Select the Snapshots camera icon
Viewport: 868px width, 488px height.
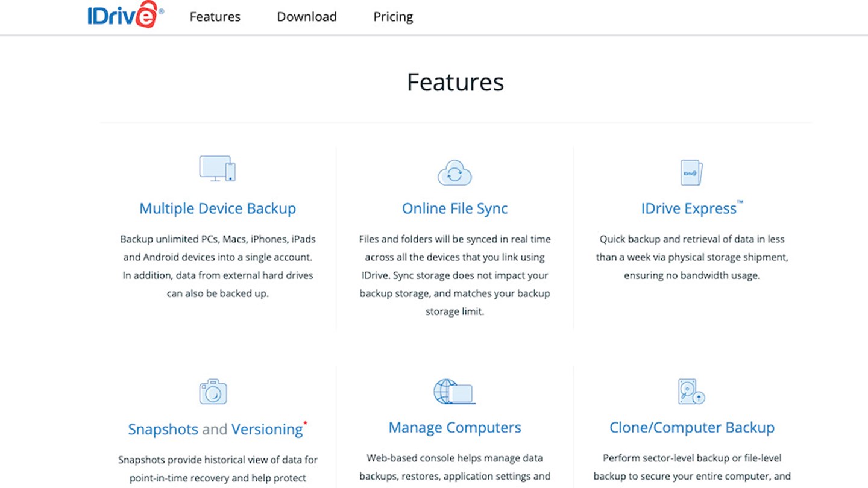[x=213, y=391]
